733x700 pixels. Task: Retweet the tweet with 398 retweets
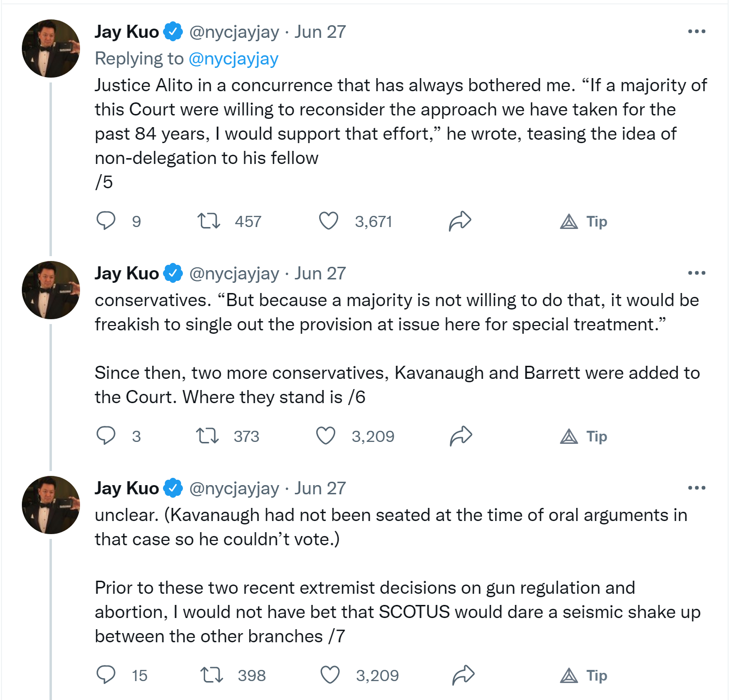(212, 675)
